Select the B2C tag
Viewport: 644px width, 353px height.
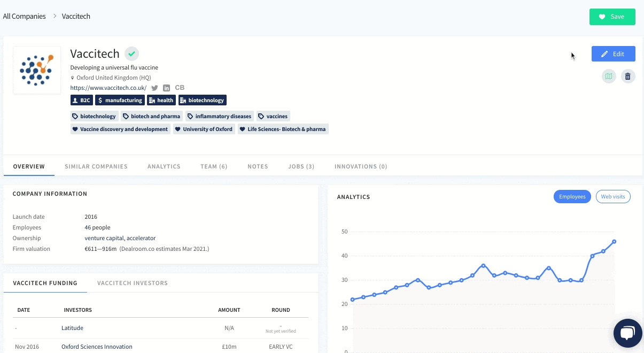[82, 100]
